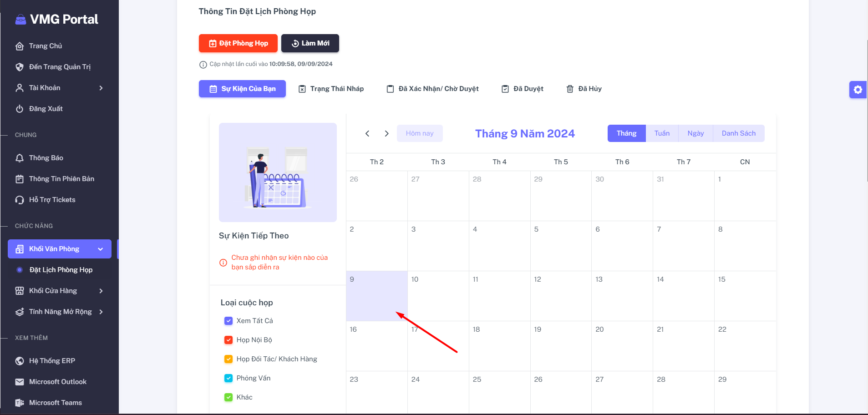Expand Khối Cửa Hàng chevron

[101, 291]
